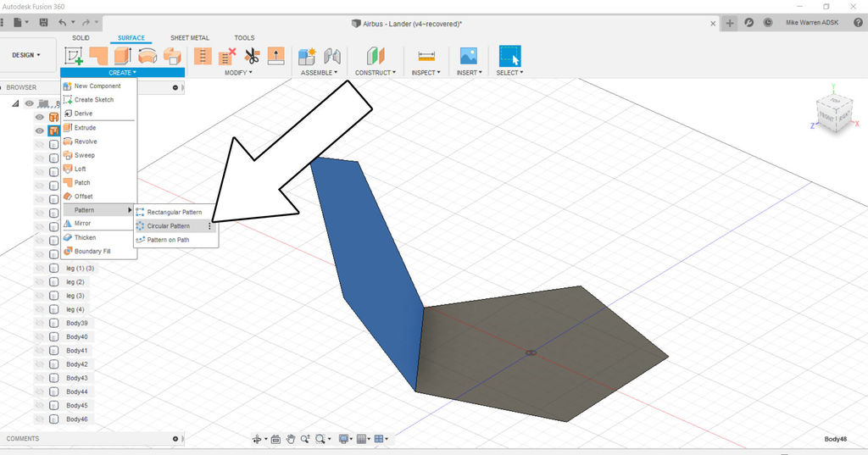868x455 pixels.
Task: Show Body46 using its eye icon
Action: pos(39,419)
